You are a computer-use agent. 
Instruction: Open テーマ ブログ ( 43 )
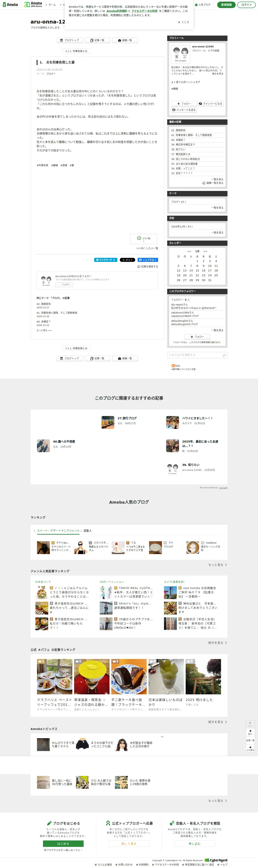[x=178, y=202]
